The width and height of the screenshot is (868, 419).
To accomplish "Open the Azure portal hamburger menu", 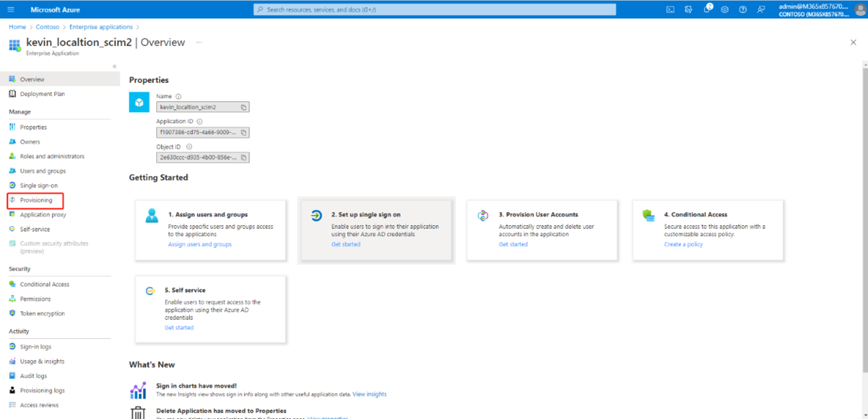I will [x=10, y=10].
